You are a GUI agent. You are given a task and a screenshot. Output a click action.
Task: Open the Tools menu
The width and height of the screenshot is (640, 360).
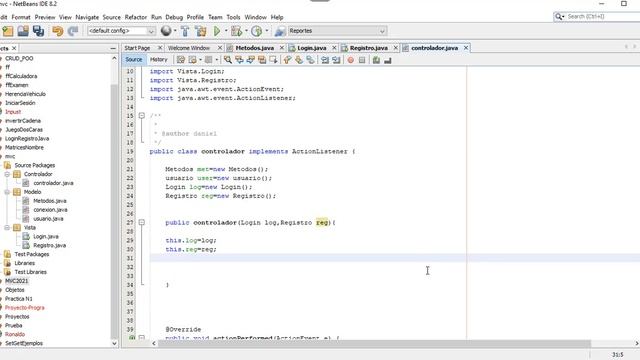233,17
